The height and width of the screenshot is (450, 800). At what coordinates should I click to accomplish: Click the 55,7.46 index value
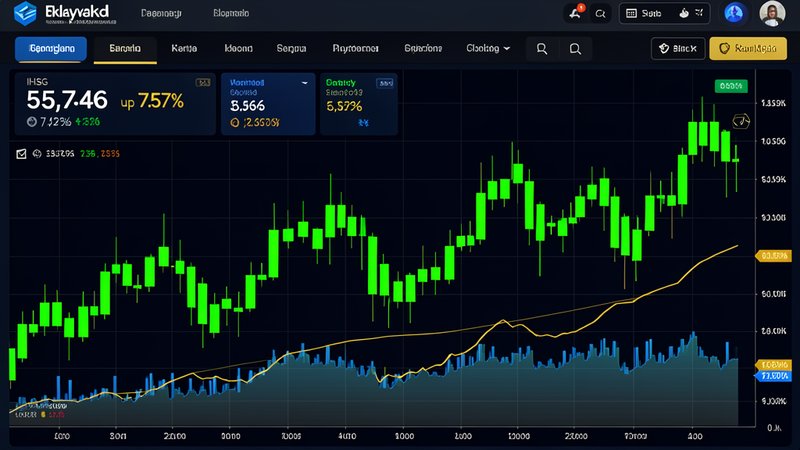point(67,100)
